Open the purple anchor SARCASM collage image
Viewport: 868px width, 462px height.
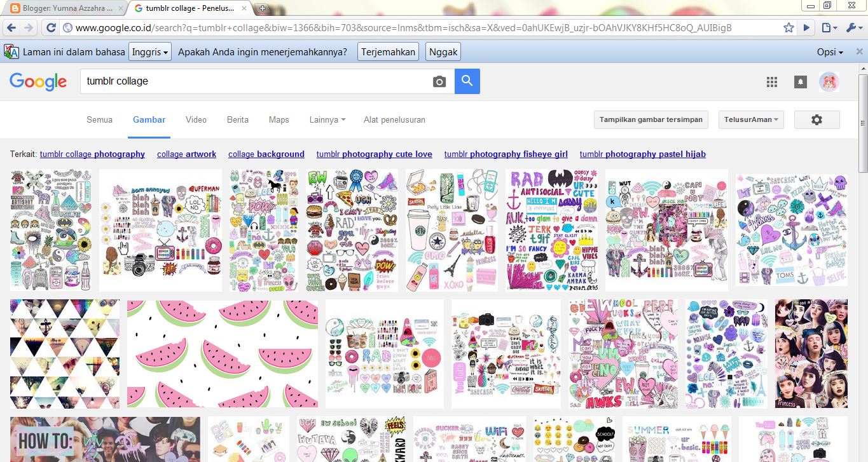pos(792,230)
